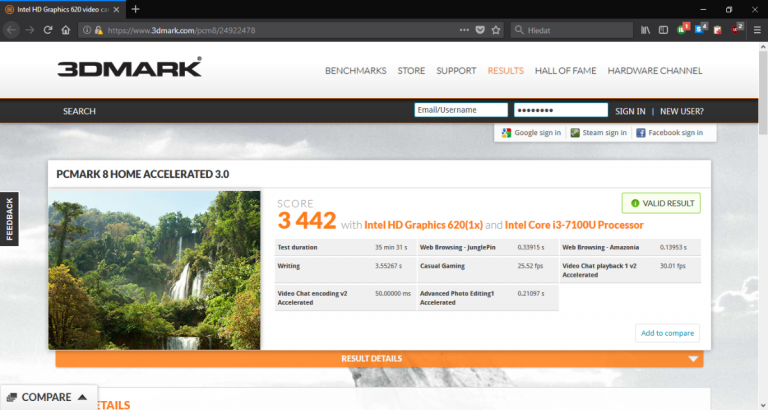Click the Sign In button
The height and width of the screenshot is (410, 768).
click(630, 111)
